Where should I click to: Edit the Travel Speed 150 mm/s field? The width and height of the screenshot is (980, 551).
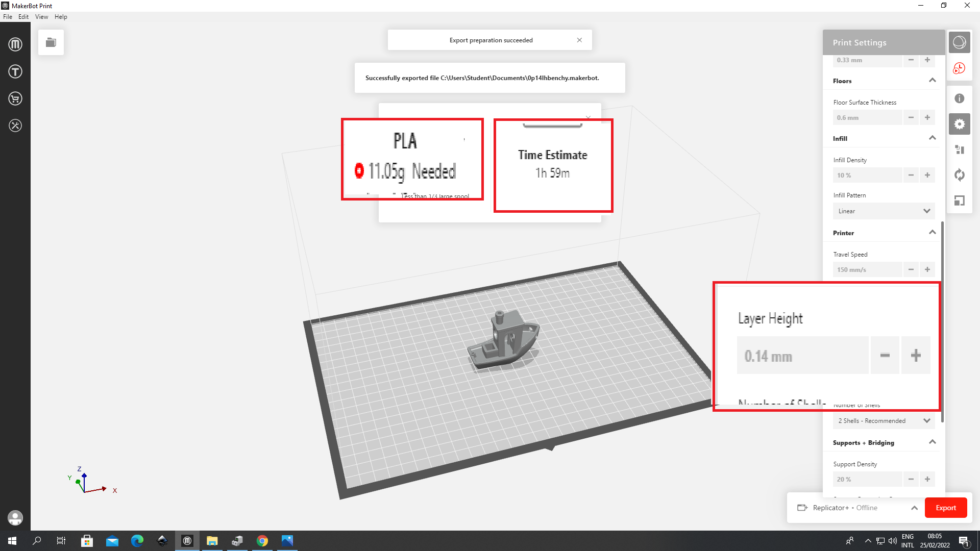(868, 269)
